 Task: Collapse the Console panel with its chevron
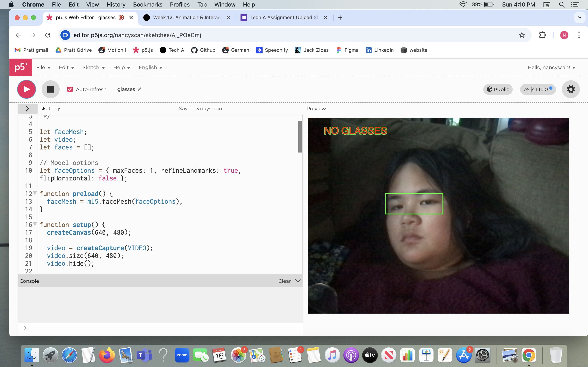(298, 281)
